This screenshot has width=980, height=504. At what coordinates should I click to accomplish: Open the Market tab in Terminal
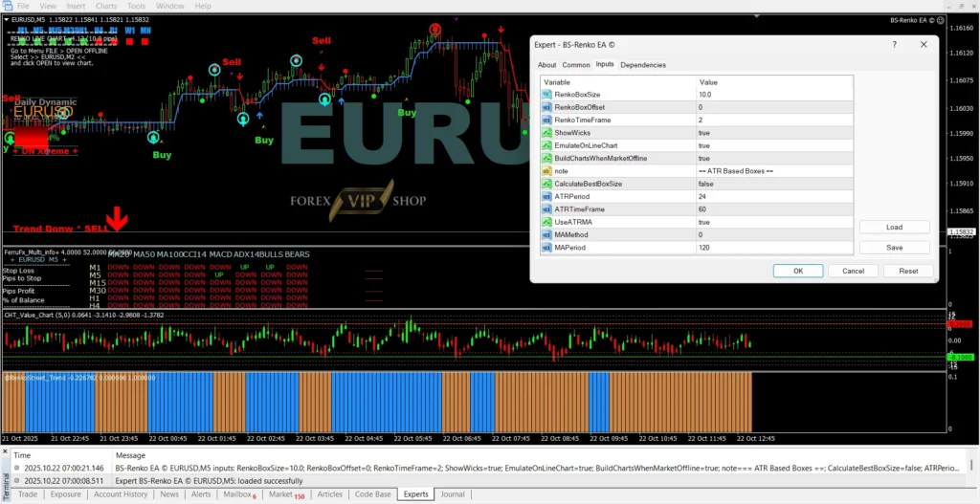click(x=286, y=494)
